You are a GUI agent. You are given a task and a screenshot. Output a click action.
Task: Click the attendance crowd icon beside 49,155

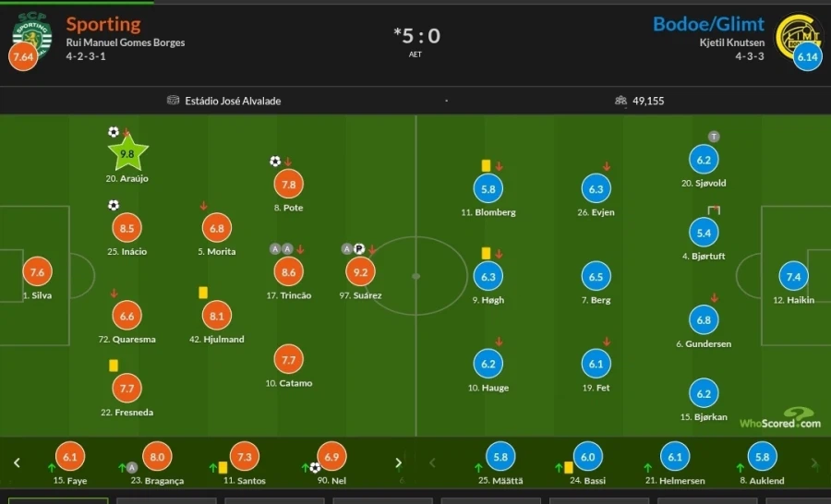pyautogui.click(x=621, y=101)
